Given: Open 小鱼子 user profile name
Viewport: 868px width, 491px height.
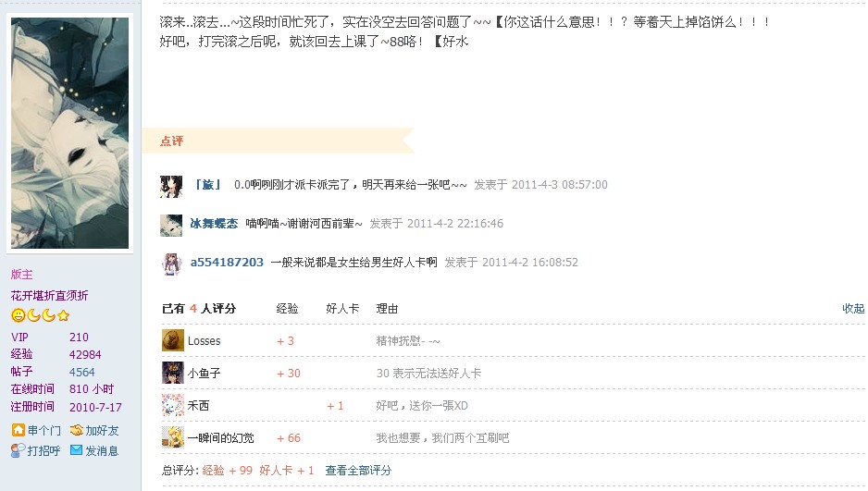Looking at the screenshot, I should [x=204, y=374].
